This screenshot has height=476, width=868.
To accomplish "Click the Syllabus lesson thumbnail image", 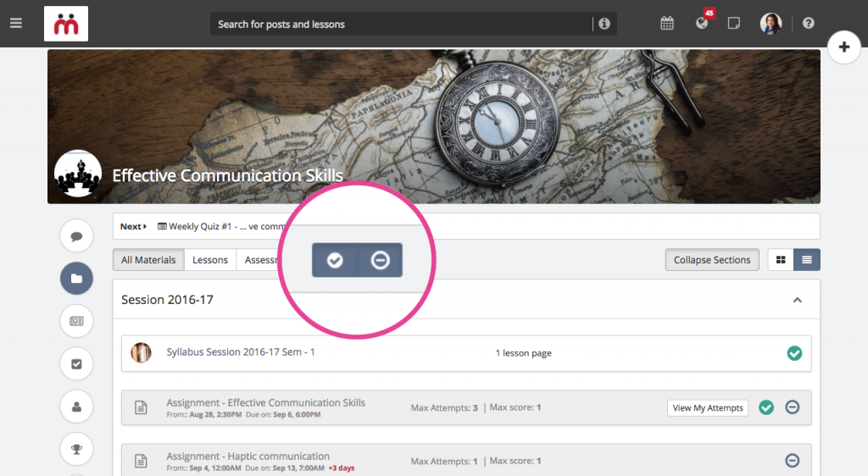I will 142,352.
